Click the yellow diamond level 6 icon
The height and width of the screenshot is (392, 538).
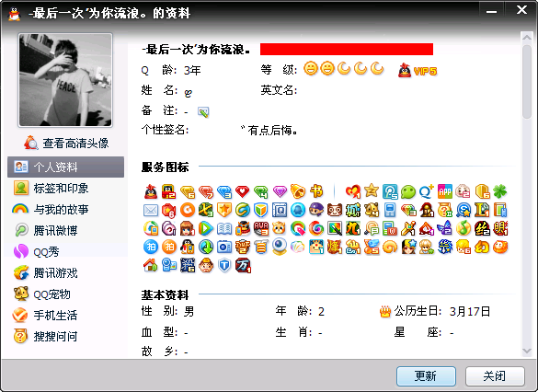[188, 191]
